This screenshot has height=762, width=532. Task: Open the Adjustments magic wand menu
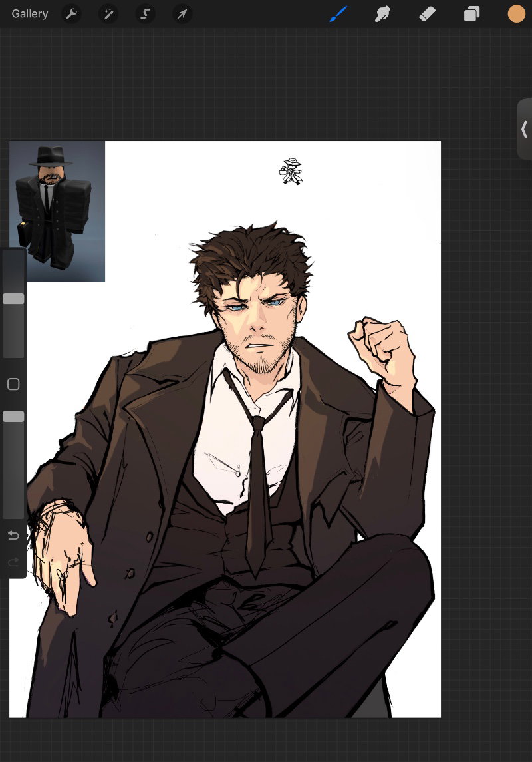point(108,14)
